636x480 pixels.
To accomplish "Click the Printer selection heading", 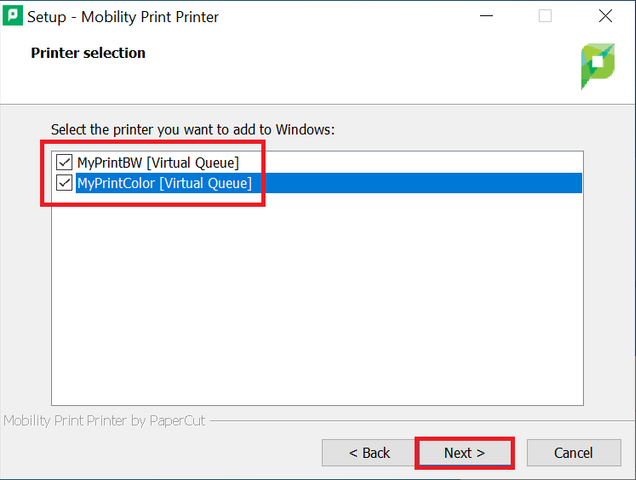I will (88, 53).
